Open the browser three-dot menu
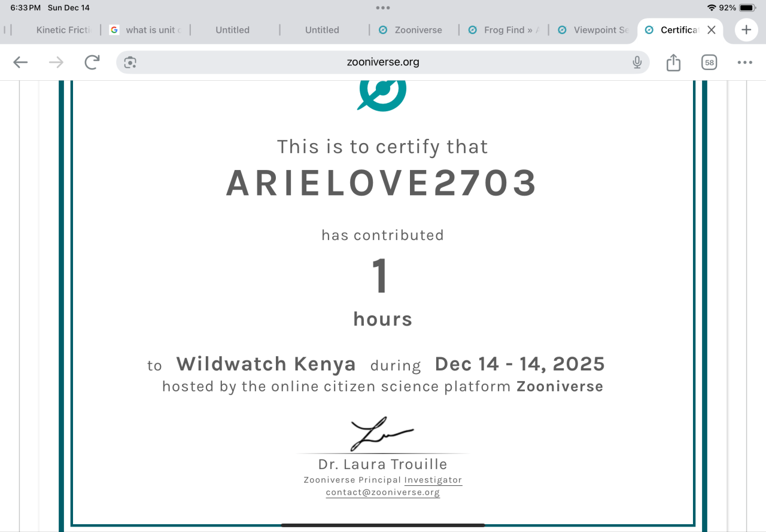 pyautogui.click(x=744, y=62)
